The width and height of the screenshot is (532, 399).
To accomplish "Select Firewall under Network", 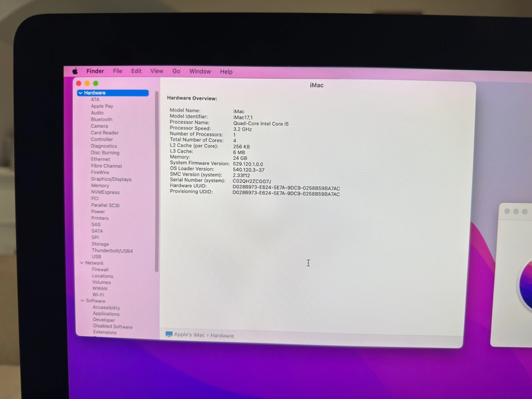I will [100, 269].
